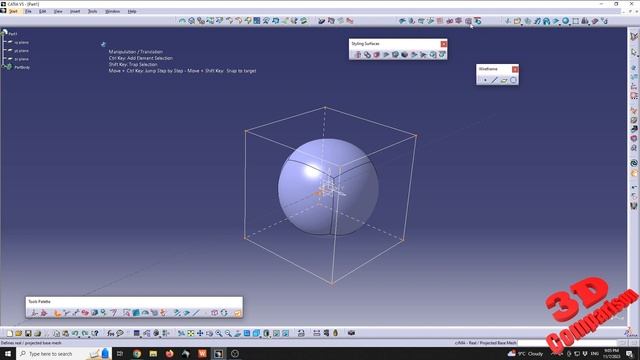Select the zx plane in the tree
Viewport: 640px width, 360px height.
21,59
